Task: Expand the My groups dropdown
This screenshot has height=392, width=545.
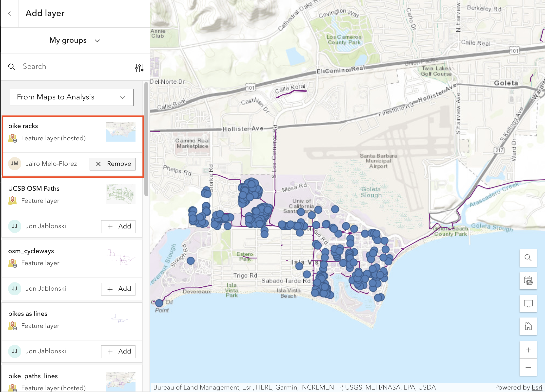Action: [74, 40]
